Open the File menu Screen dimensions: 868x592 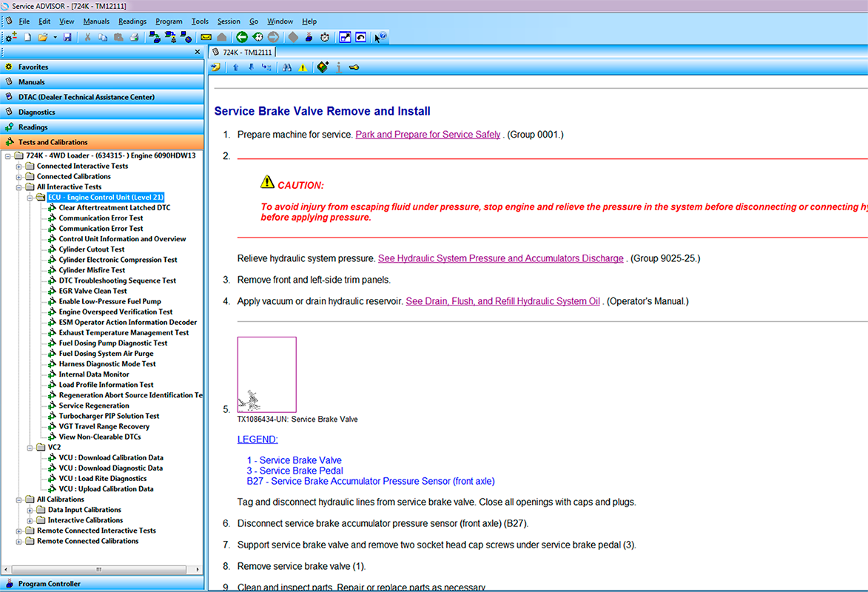(24, 21)
